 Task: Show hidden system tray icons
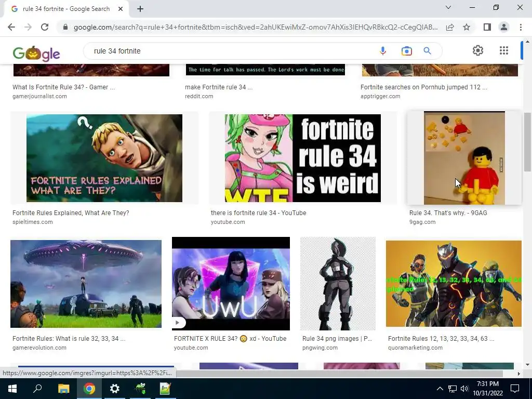pyautogui.click(x=440, y=389)
